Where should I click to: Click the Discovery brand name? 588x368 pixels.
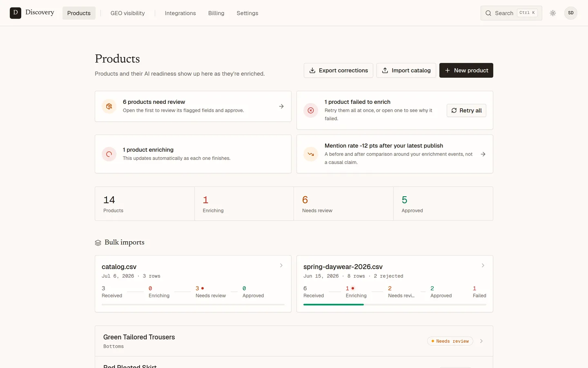[x=40, y=12]
